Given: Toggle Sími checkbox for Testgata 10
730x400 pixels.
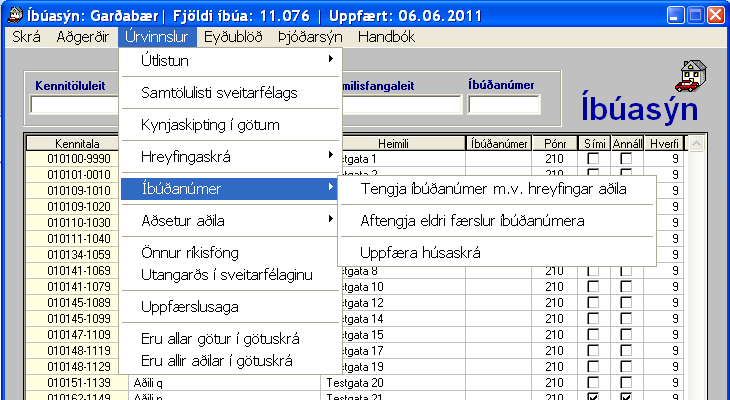Looking at the screenshot, I should click(x=593, y=286).
